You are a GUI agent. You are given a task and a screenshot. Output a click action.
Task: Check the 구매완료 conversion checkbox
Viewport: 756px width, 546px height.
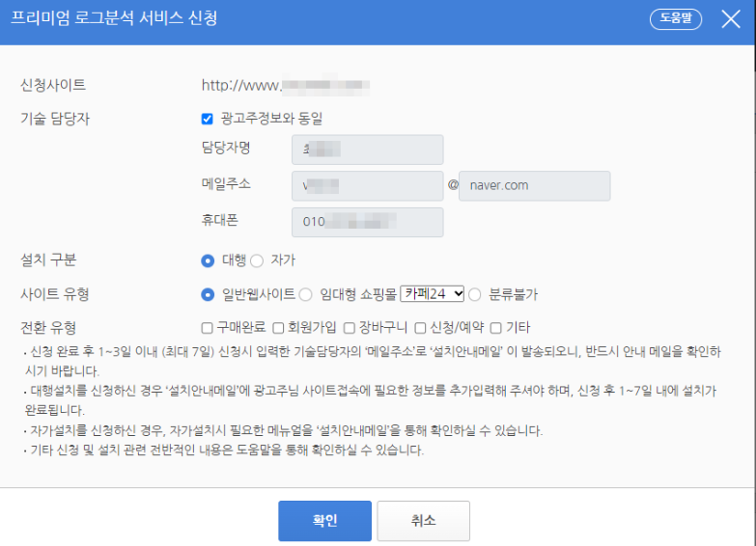[x=208, y=328]
